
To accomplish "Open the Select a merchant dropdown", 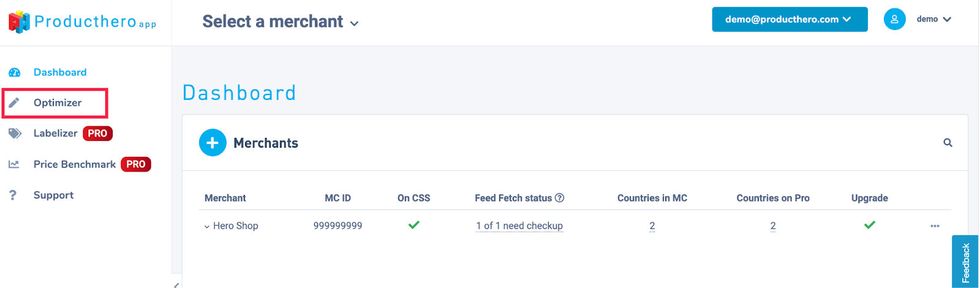I will 281,22.
